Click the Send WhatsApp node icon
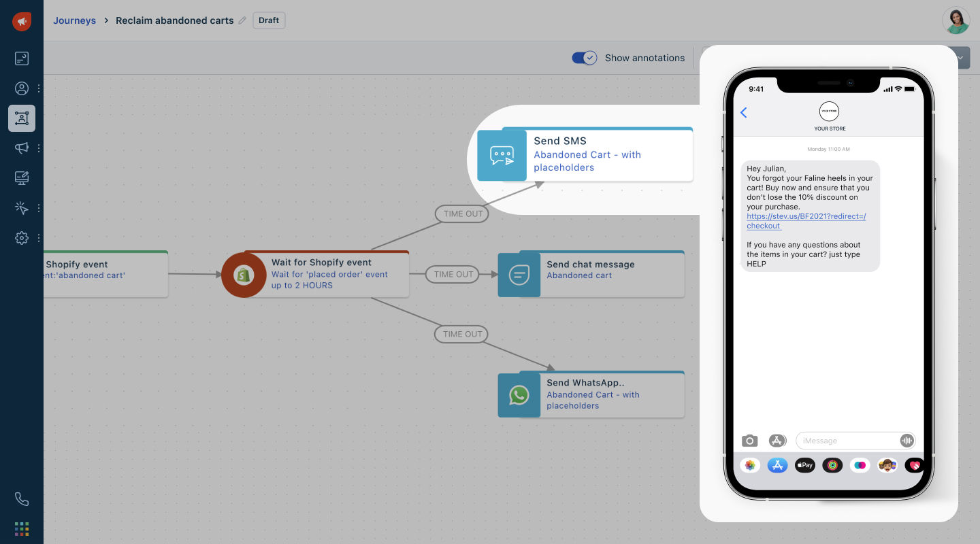The height and width of the screenshot is (544, 980). point(519,395)
